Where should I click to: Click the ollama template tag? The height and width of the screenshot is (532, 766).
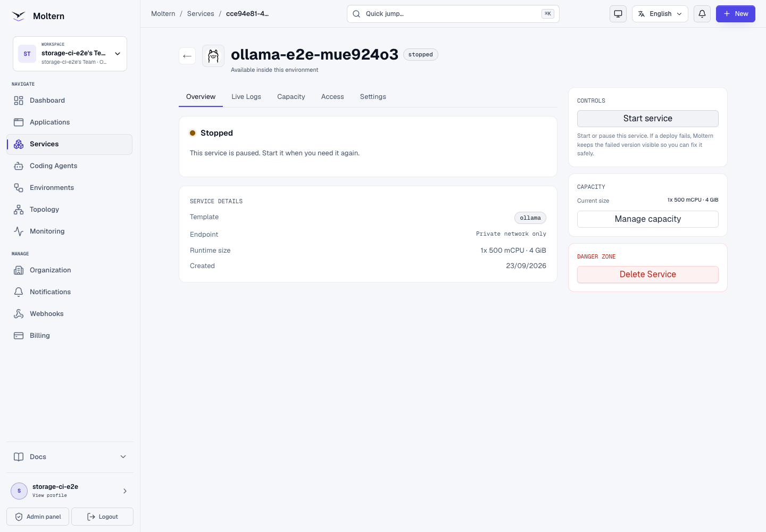pyautogui.click(x=530, y=218)
